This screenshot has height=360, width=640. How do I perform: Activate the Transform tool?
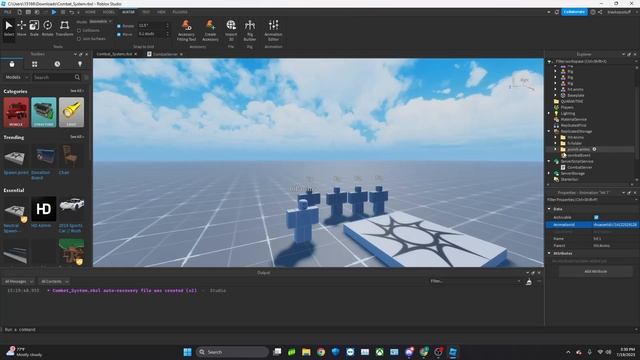pos(64,29)
